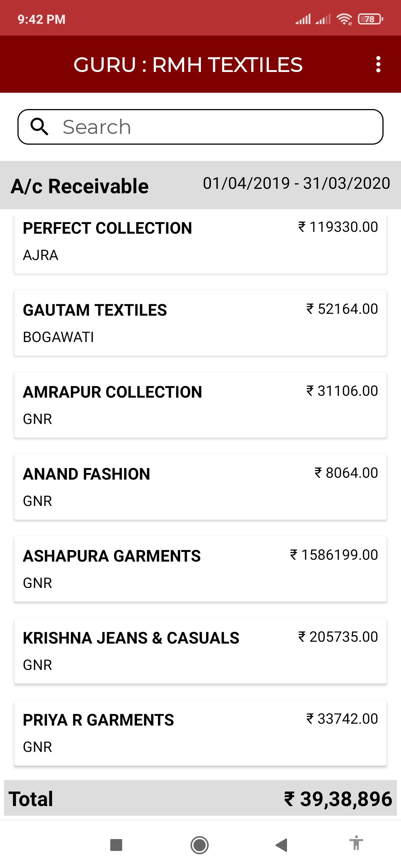Tap the A/c Receivable header label
401x868 pixels.
pos(80,186)
